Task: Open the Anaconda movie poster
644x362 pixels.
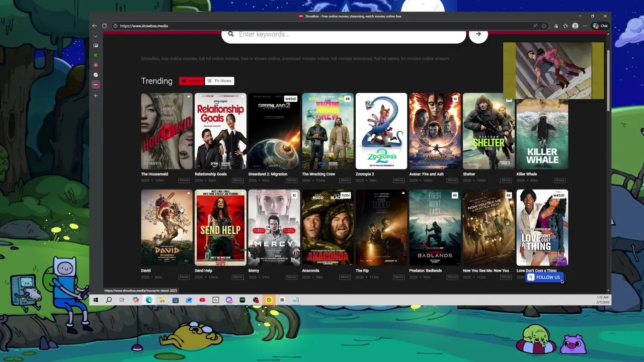Action: [x=328, y=227]
